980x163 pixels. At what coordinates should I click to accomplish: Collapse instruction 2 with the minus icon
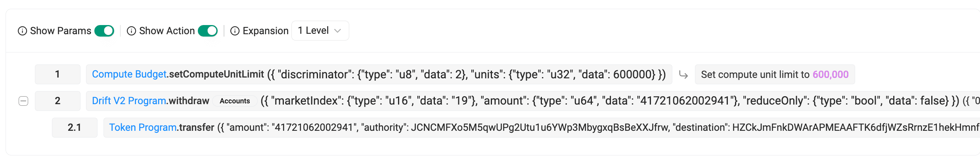tap(23, 101)
